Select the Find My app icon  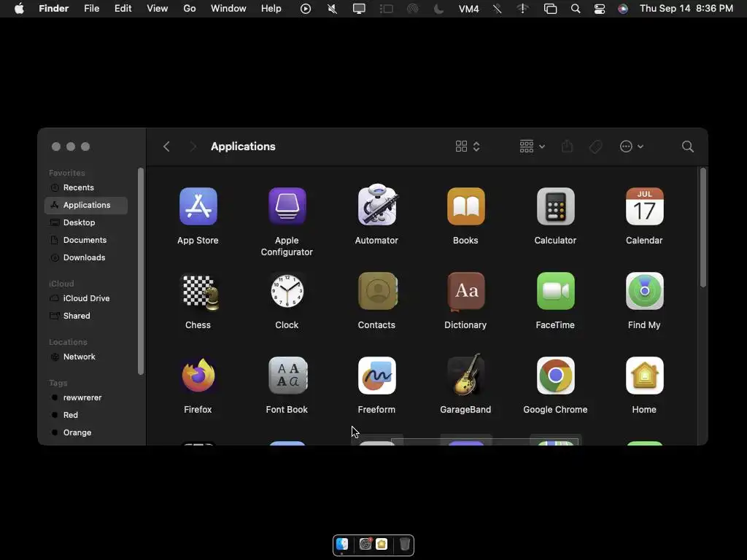click(645, 291)
